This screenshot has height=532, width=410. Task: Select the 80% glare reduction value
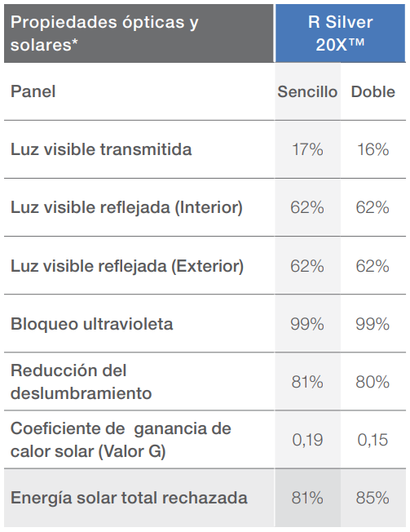pyautogui.click(x=373, y=382)
